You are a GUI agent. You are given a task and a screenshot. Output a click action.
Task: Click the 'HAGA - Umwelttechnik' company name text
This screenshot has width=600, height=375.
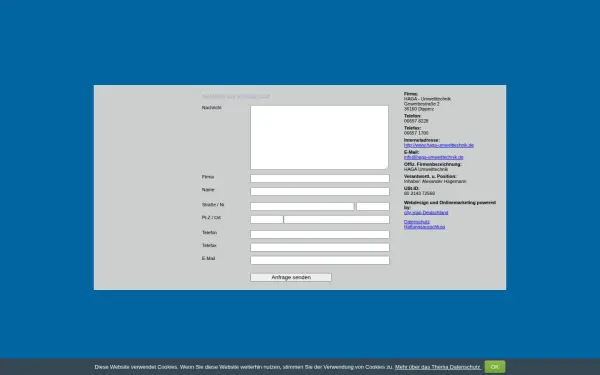click(427, 99)
